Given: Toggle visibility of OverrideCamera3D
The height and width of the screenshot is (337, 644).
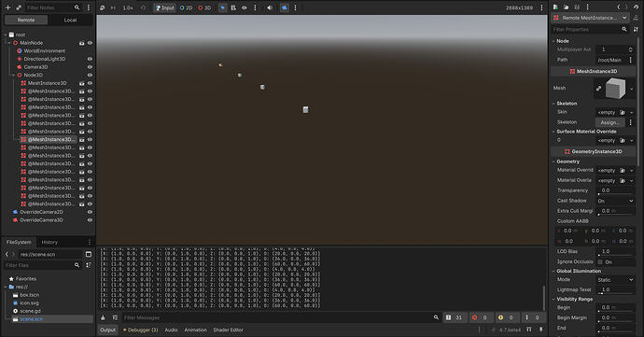Looking at the screenshot, I should pyautogui.click(x=90, y=220).
